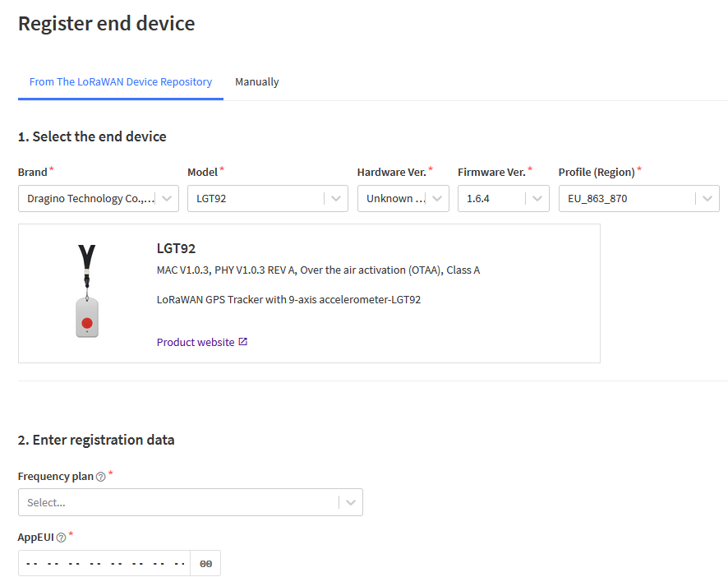Expand the Model LGT92 dropdown arrow
728x577 pixels.
336,198
